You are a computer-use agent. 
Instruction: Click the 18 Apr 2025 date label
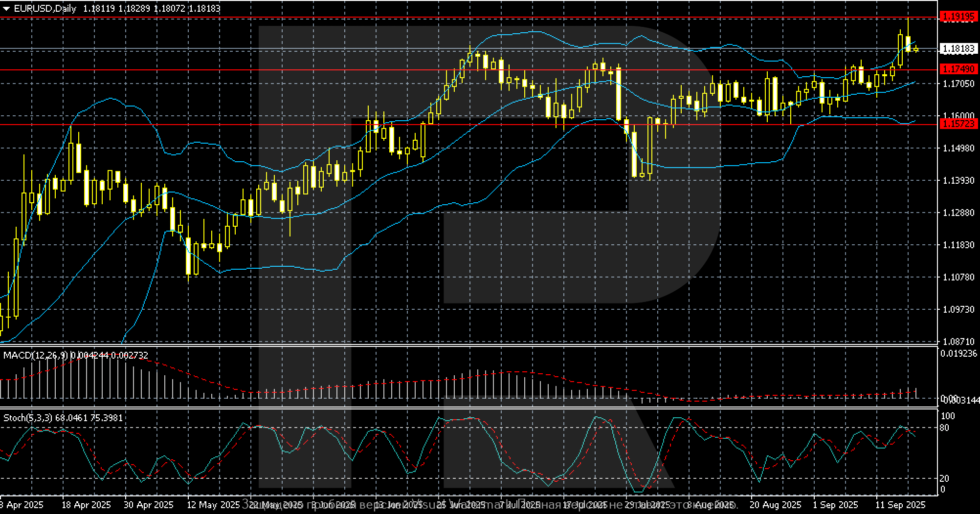coord(87,505)
